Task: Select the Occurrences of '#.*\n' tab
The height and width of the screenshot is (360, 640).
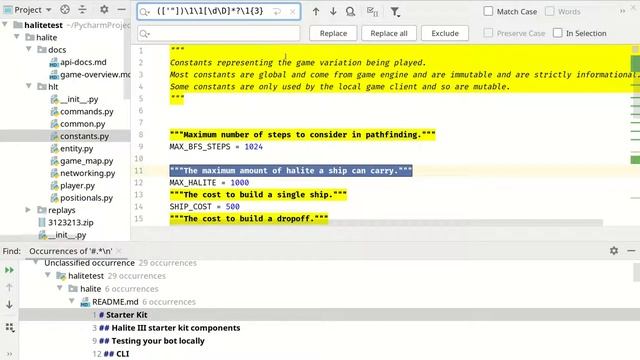Action: tap(71, 251)
